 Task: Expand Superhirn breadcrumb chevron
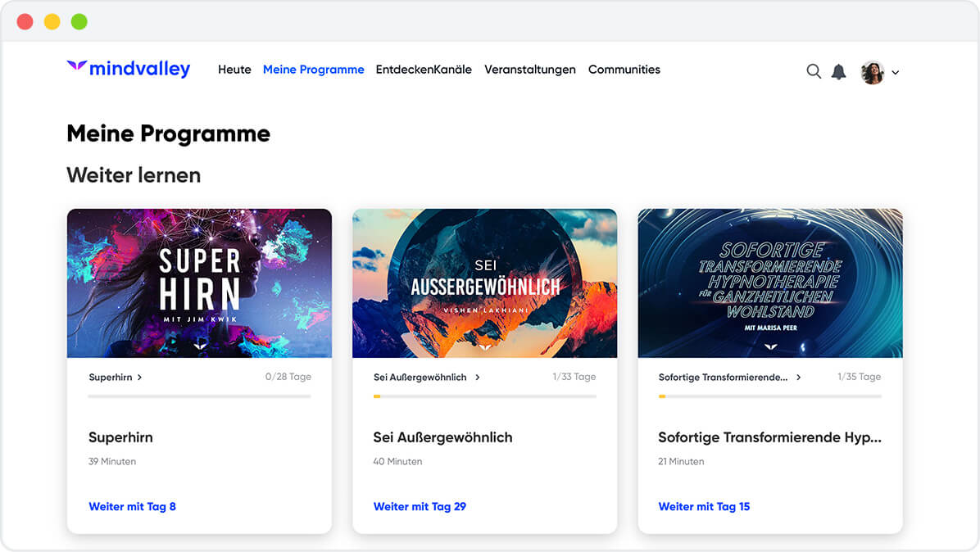140,378
